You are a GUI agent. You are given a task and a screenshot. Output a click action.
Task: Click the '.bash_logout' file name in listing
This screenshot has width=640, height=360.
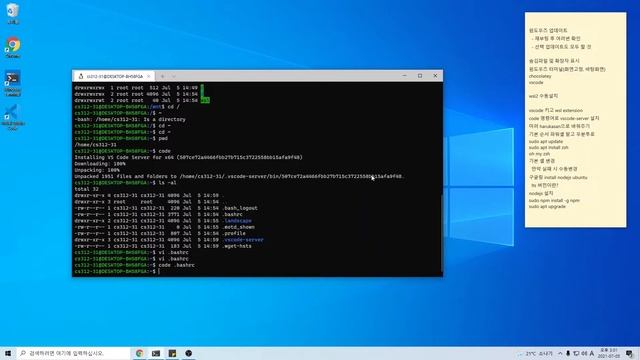click(x=240, y=208)
